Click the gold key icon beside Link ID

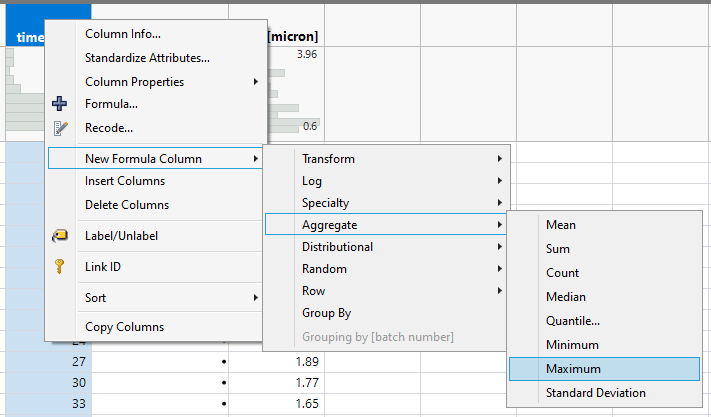[x=59, y=267]
